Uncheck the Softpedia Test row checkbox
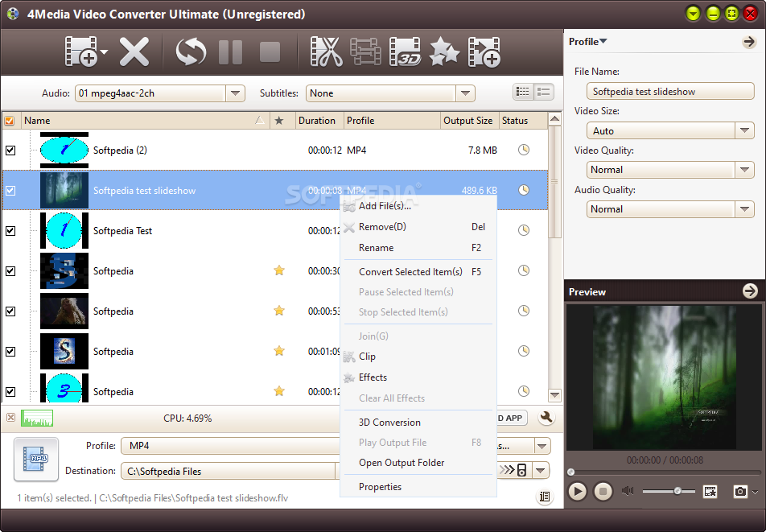The image size is (766, 532). click(10, 230)
